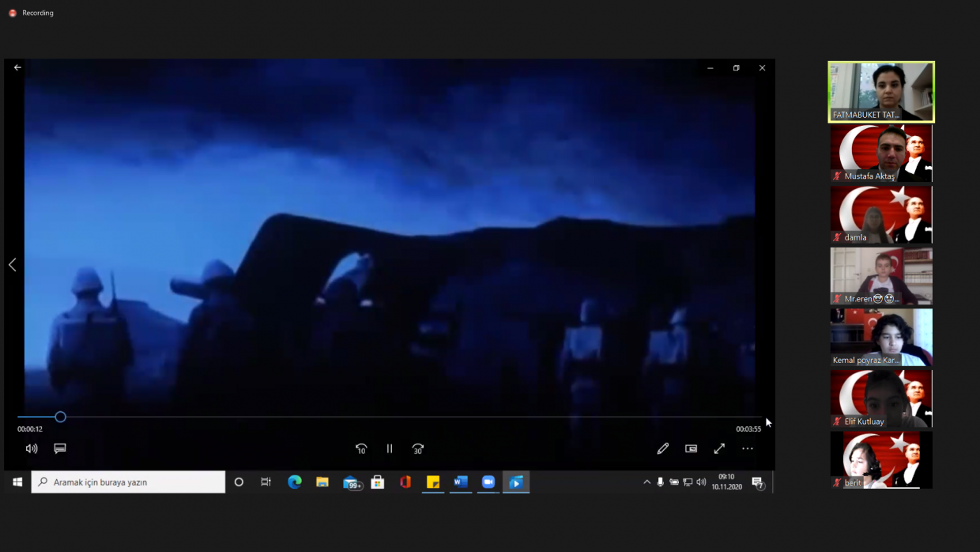
Task: Open the Mail app with 99+ badge
Action: 352,482
